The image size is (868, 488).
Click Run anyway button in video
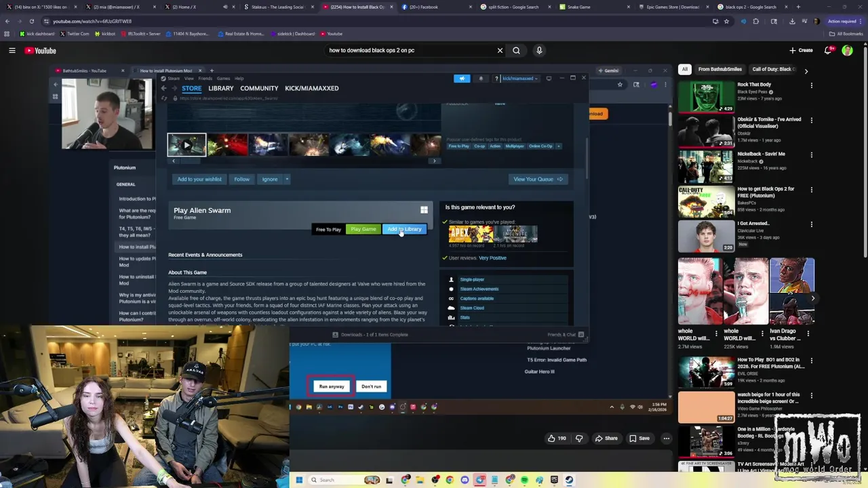click(x=332, y=386)
